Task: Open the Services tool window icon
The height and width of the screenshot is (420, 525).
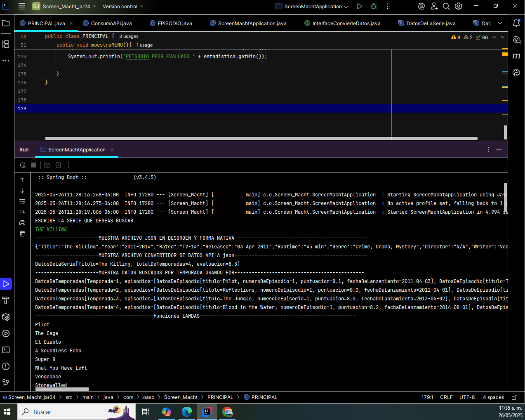Action: 6,333
